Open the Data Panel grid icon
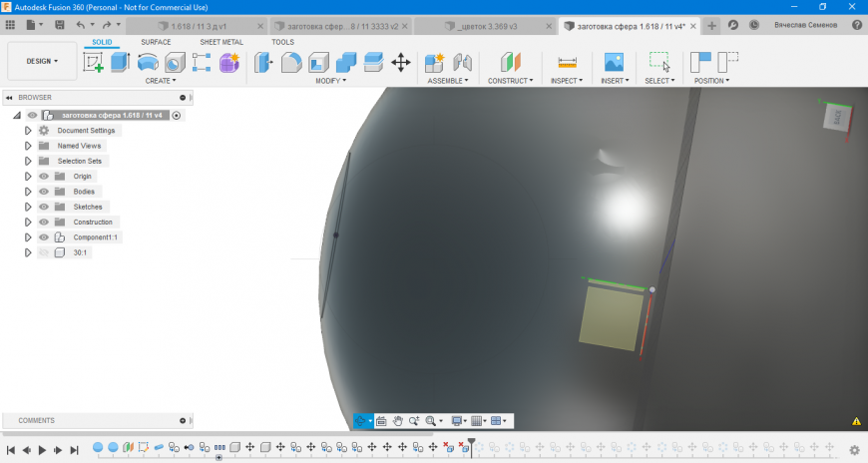 [x=10, y=25]
